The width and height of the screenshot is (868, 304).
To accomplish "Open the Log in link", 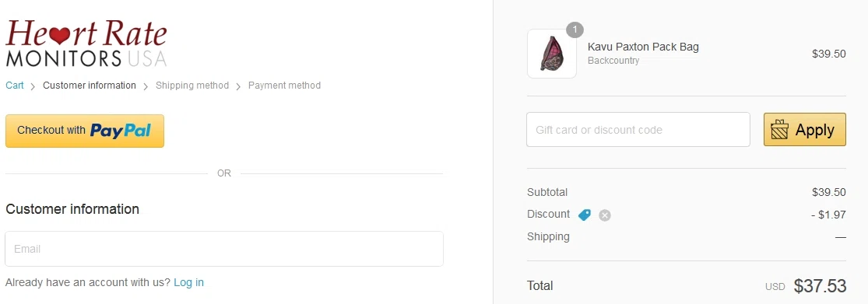I will pos(188,282).
